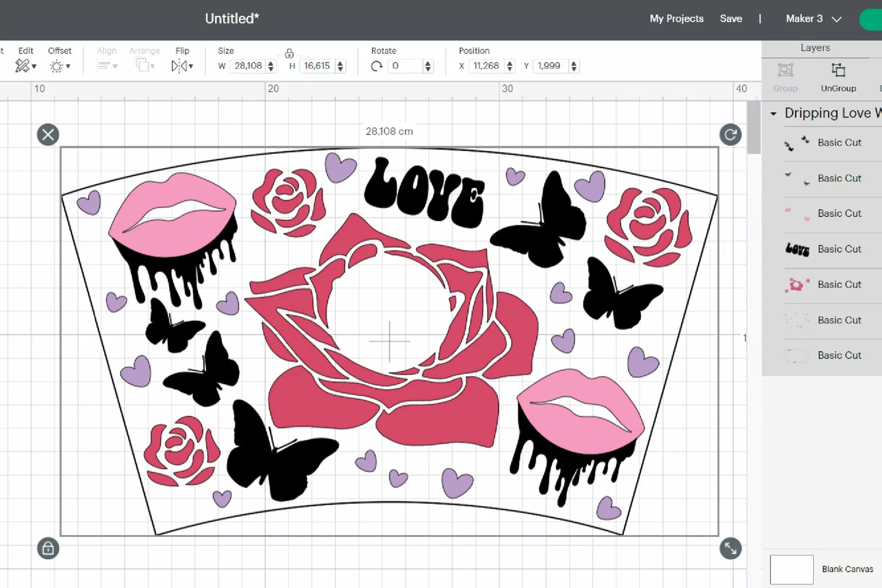
Task: Click the rotate handle on selection
Action: point(730,135)
